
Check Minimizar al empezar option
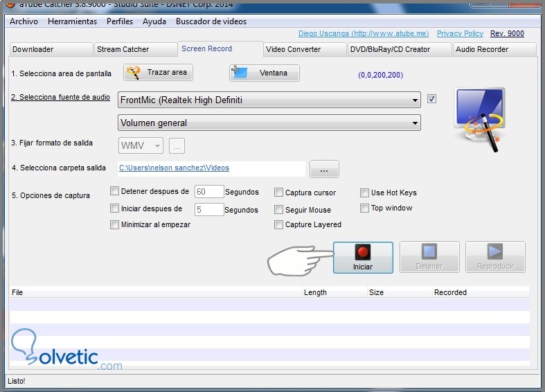(x=114, y=224)
